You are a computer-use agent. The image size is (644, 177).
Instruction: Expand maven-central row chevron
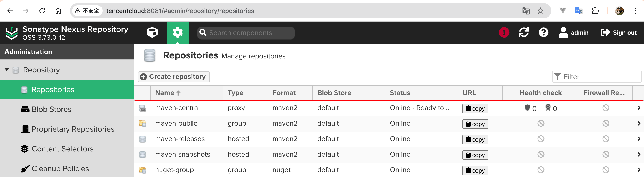click(x=639, y=108)
